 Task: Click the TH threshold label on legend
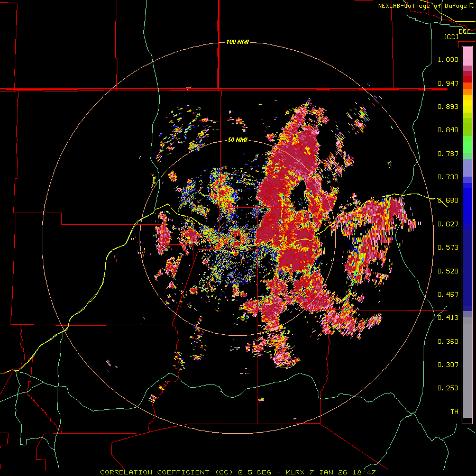pos(454,412)
